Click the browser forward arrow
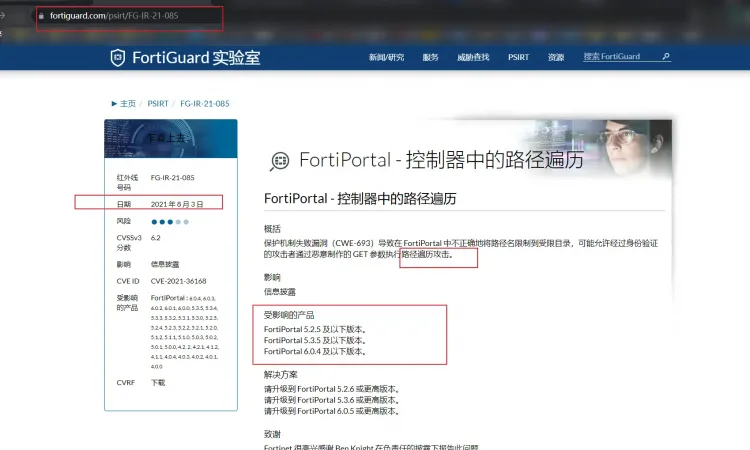This screenshot has height=450, width=750. (x=2, y=15)
